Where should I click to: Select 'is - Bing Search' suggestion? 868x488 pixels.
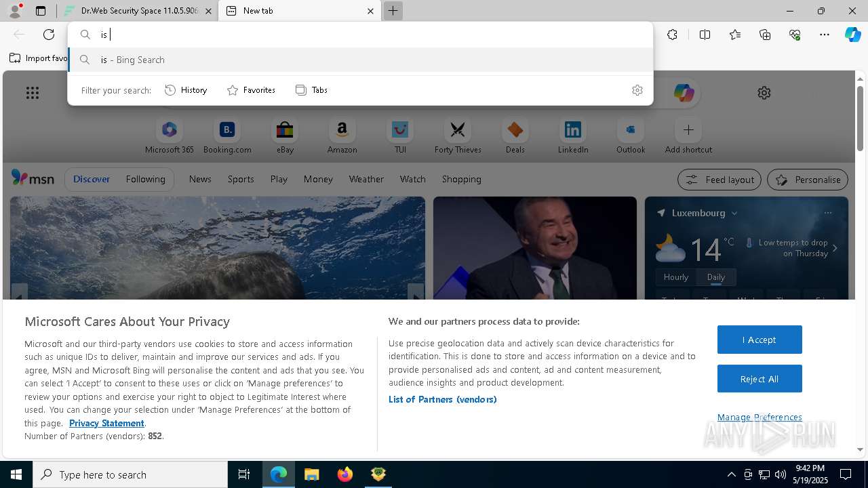click(361, 60)
